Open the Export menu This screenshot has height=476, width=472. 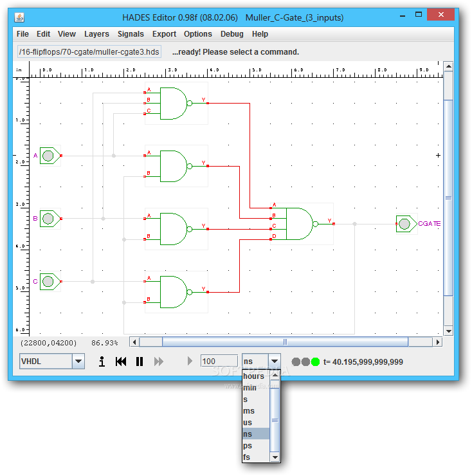[x=164, y=34]
